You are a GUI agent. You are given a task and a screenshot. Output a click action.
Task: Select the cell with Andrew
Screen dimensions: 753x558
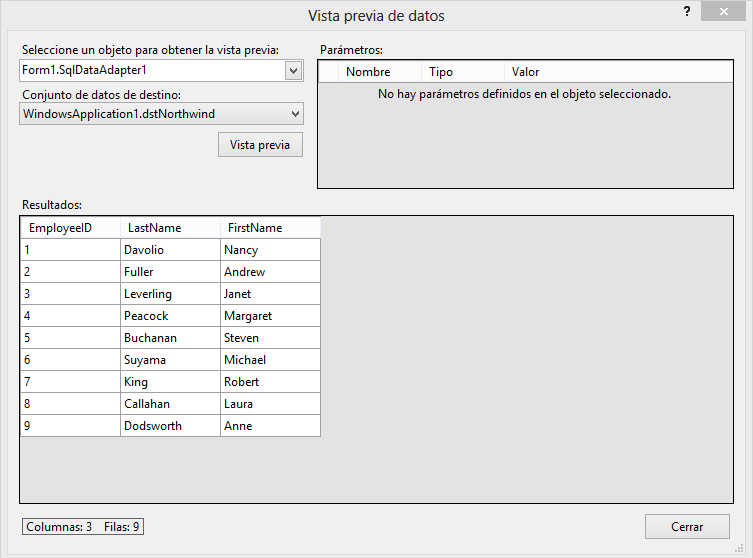270,272
